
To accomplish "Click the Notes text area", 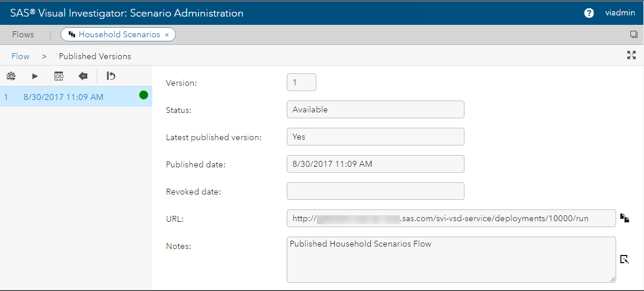I will pyautogui.click(x=451, y=260).
